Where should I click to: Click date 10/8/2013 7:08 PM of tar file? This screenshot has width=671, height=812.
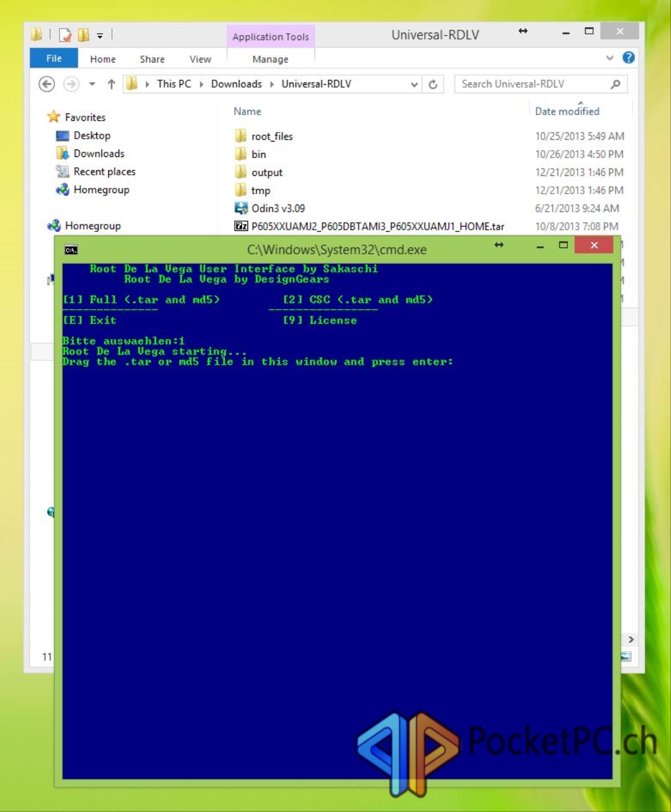coord(576,226)
